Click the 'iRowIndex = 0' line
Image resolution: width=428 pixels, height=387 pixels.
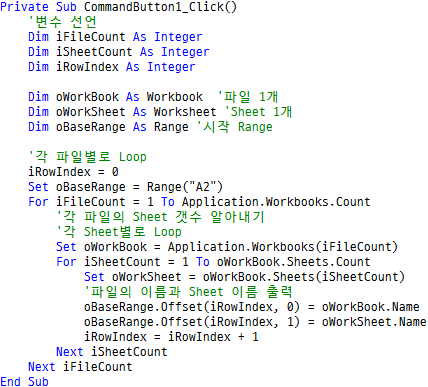(x=73, y=172)
